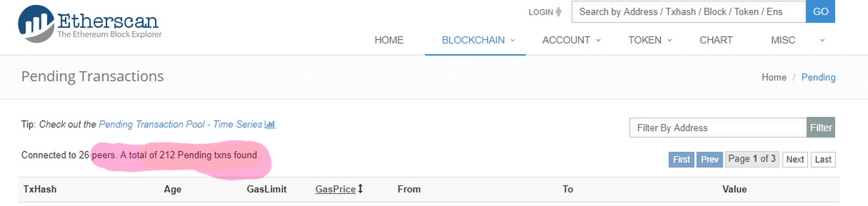
Task: Open Pending Transaction Pool - Time Series link
Action: point(180,124)
